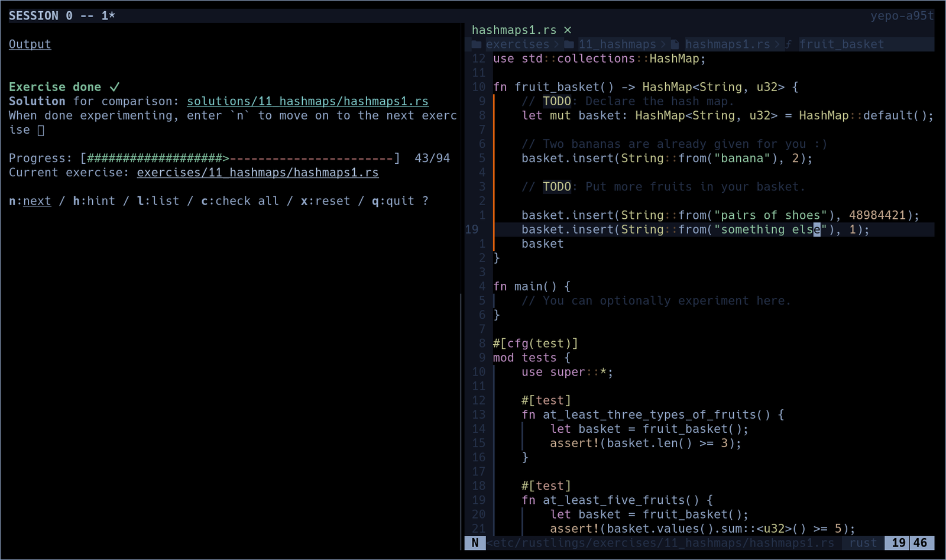Click the 11_hashmaps folder icon in breadcrumb
The height and width of the screenshot is (560, 946).
[x=569, y=44]
